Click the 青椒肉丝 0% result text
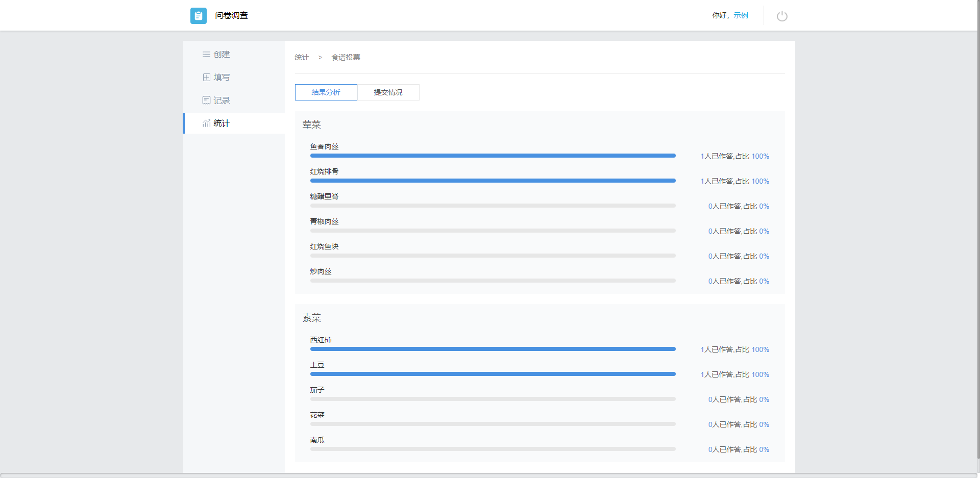This screenshot has height=478, width=980. [739, 231]
